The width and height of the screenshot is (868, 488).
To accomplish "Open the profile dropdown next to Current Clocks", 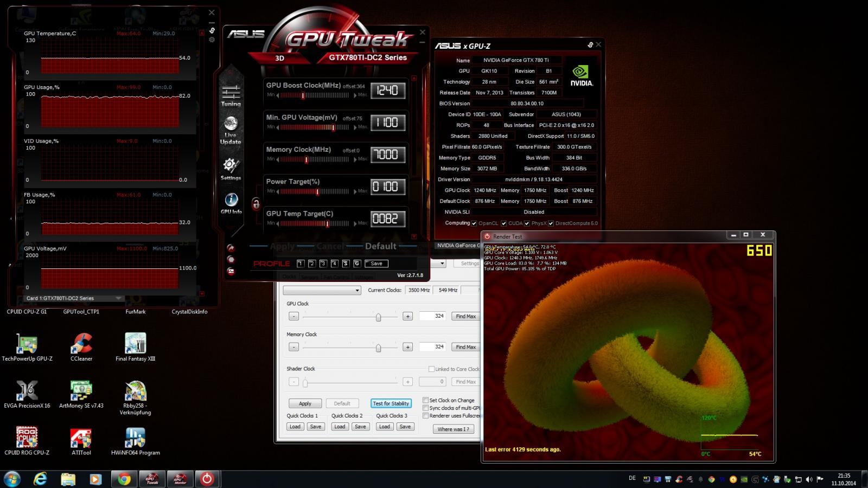I will coord(322,291).
